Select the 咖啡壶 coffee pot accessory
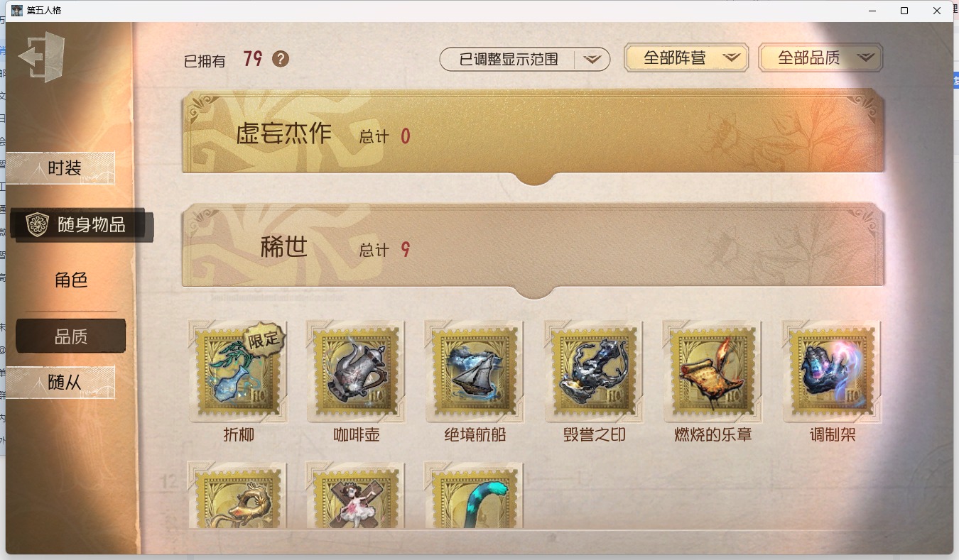Screen dimensions: 959x560 pyautogui.click(x=356, y=370)
